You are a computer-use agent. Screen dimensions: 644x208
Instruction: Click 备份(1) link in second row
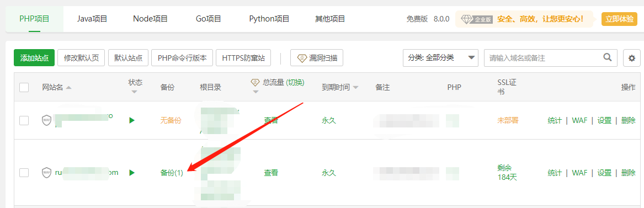point(172,173)
